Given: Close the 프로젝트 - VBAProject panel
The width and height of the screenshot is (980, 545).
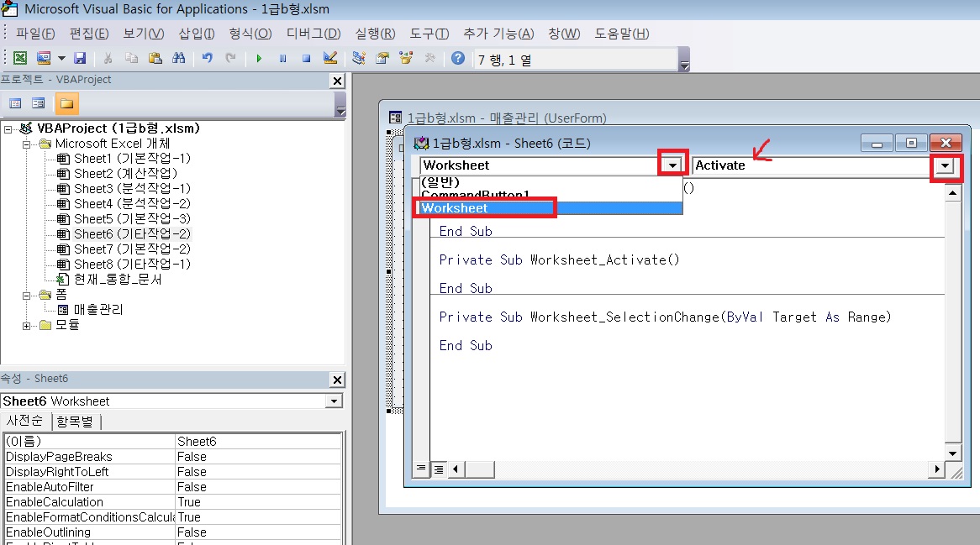Looking at the screenshot, I should pyautogui.click(x=337, y=81).
